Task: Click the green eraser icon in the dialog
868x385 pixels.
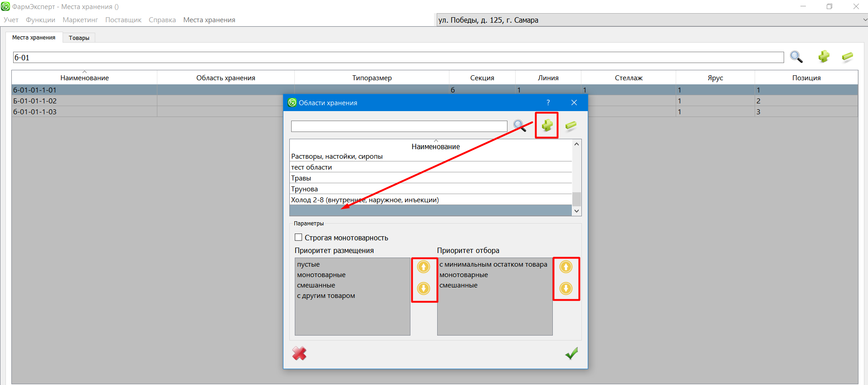Action: (x=571, y=125)
